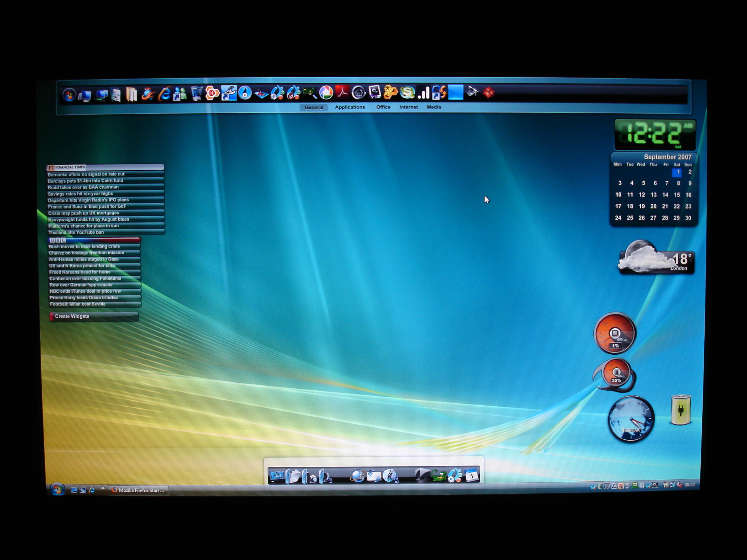Open headline 'Thailand lifts YouTube ban'
Viewport: 747px width, 560px height.
(x=106, y=232)
